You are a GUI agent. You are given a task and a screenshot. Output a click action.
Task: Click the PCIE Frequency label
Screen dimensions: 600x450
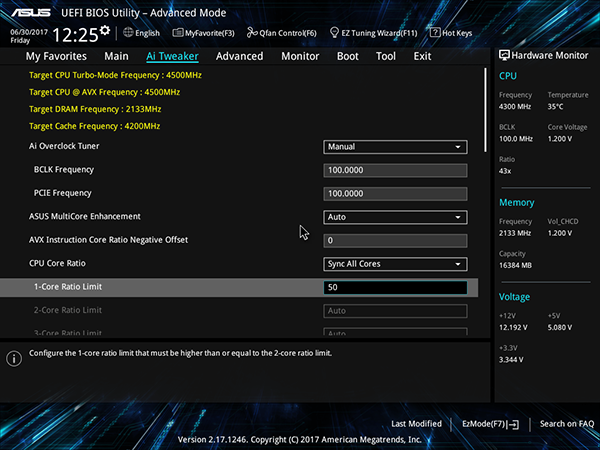coord(62,193)
